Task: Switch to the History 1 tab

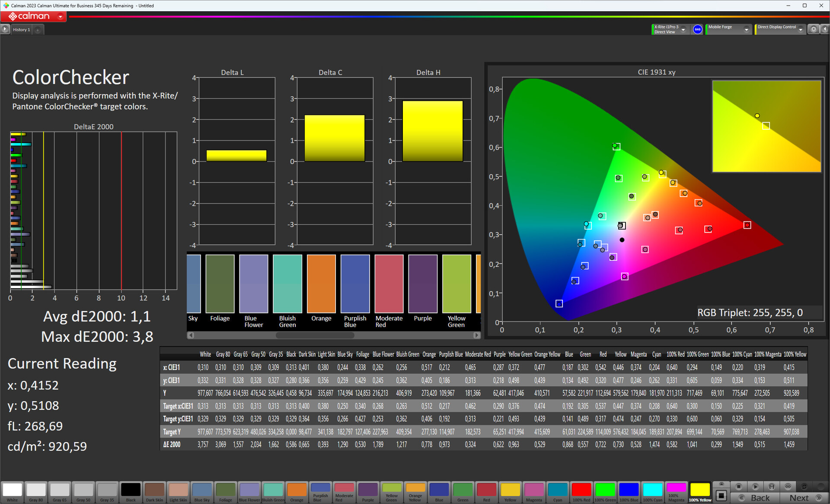Action: point(21,30)
